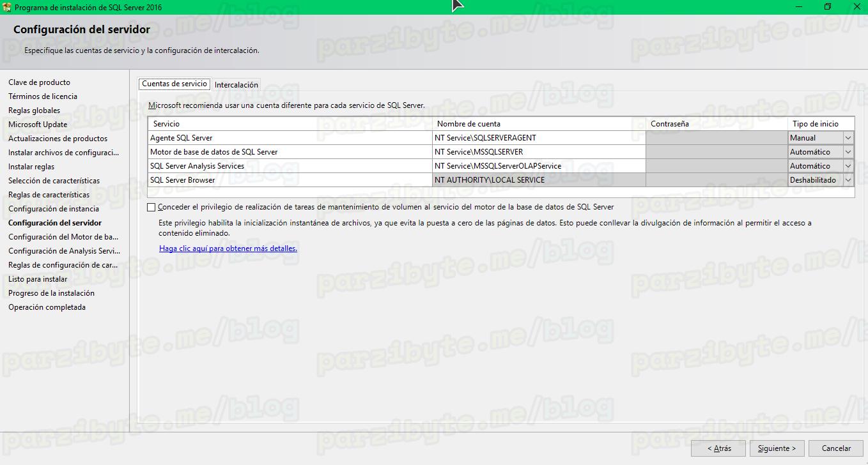Select the Tipo de inicio column header
This screenshot has height=465, width=868.
[821, 124]
